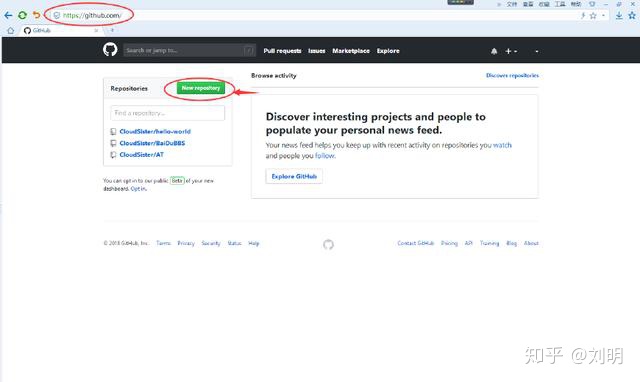Screen dimensions: 640x382
Task: Click repo icon next to CloudSister/hello-world
Action: tap(113, 131)
